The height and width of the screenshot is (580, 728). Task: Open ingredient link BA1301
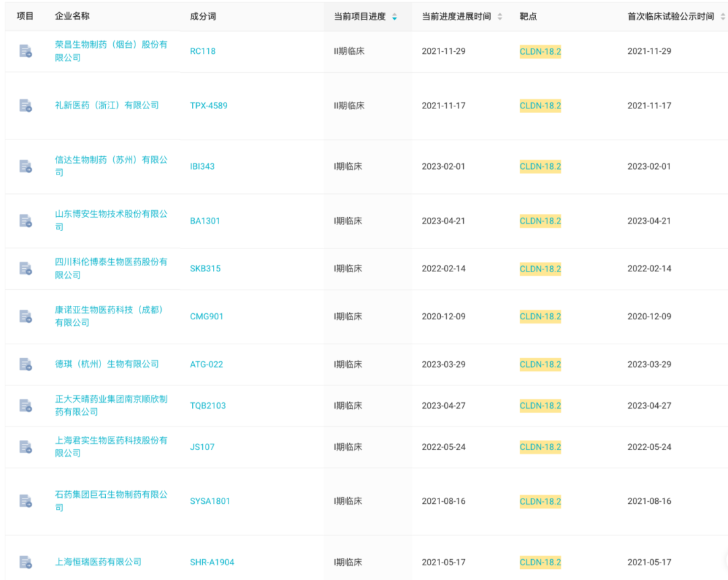coord(205,221)
